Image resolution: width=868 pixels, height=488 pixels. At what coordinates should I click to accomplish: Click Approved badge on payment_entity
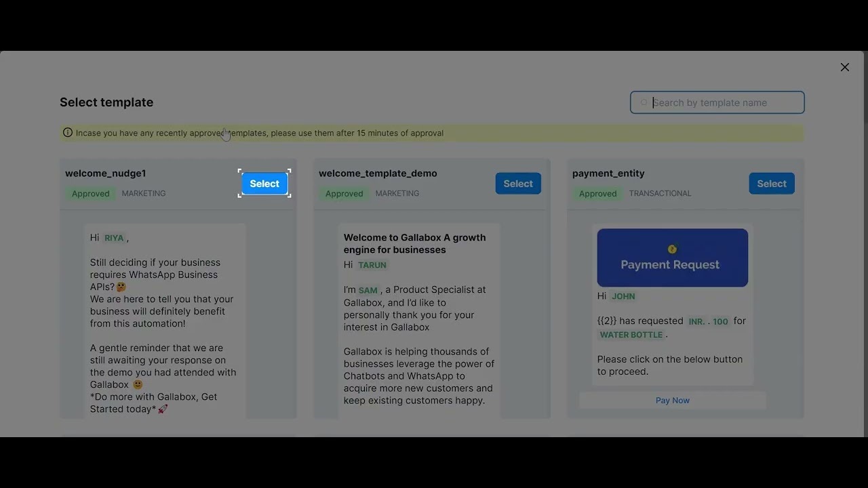click(597, 194)
